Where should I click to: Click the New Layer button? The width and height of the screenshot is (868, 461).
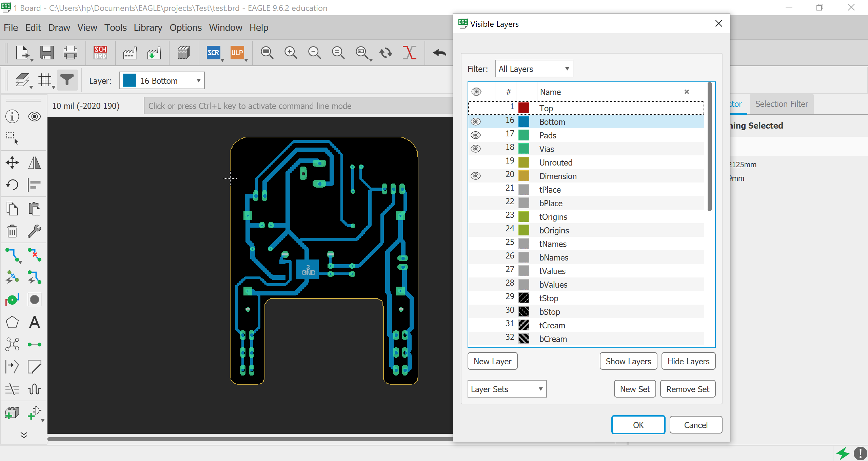coord(492,361)
